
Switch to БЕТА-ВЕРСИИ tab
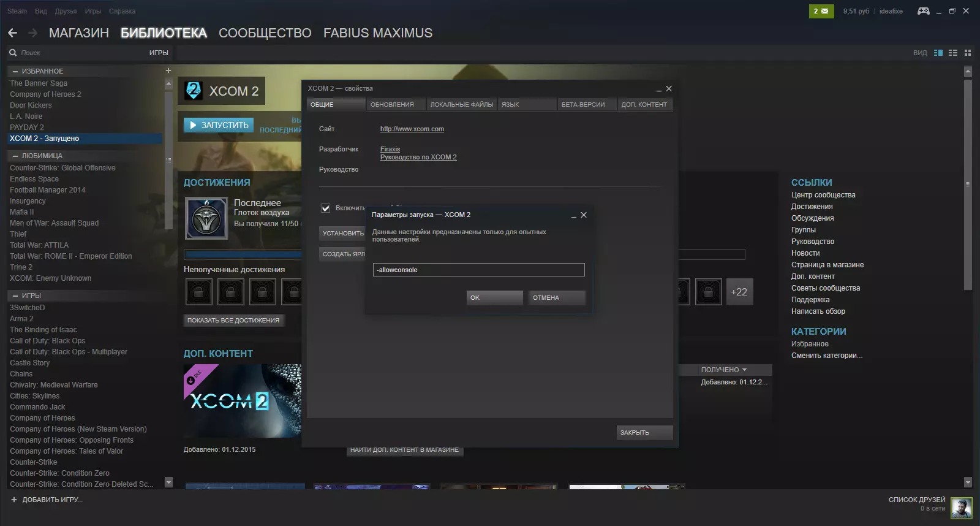tap(587, 104)
